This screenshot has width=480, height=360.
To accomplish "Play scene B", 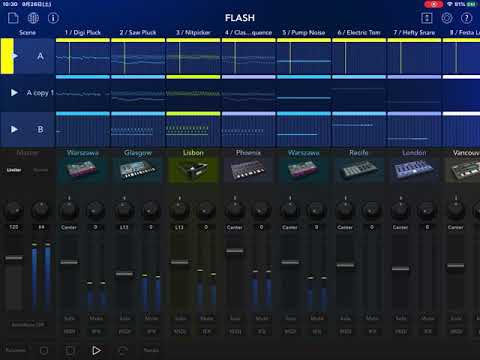I will 14,129.
